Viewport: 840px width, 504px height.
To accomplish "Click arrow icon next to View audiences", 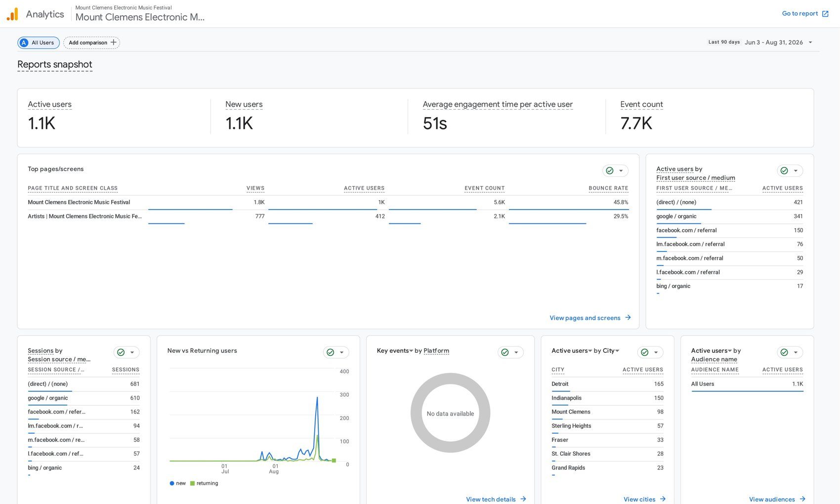I will tap(802, 499).
